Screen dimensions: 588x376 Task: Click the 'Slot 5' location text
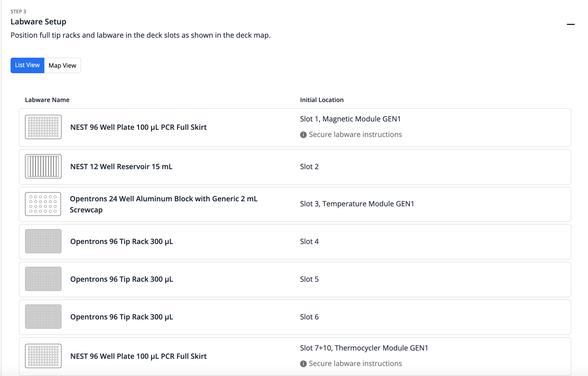pos(309,279)
